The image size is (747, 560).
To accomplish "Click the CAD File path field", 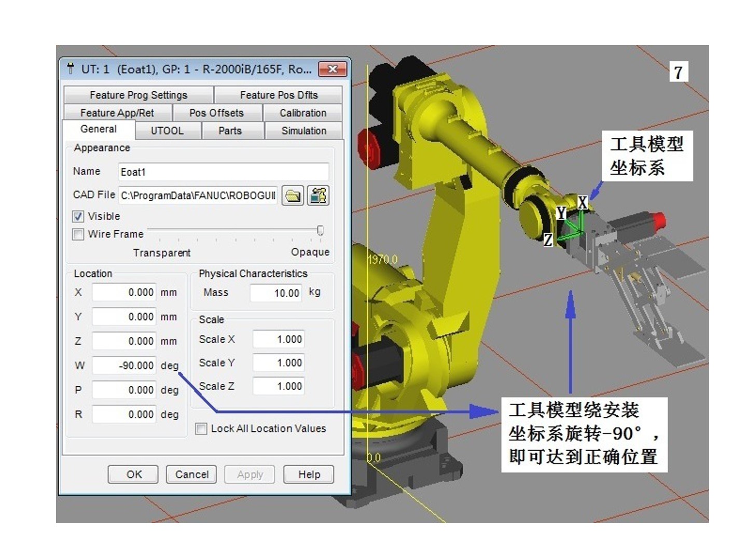I will 198,195.
